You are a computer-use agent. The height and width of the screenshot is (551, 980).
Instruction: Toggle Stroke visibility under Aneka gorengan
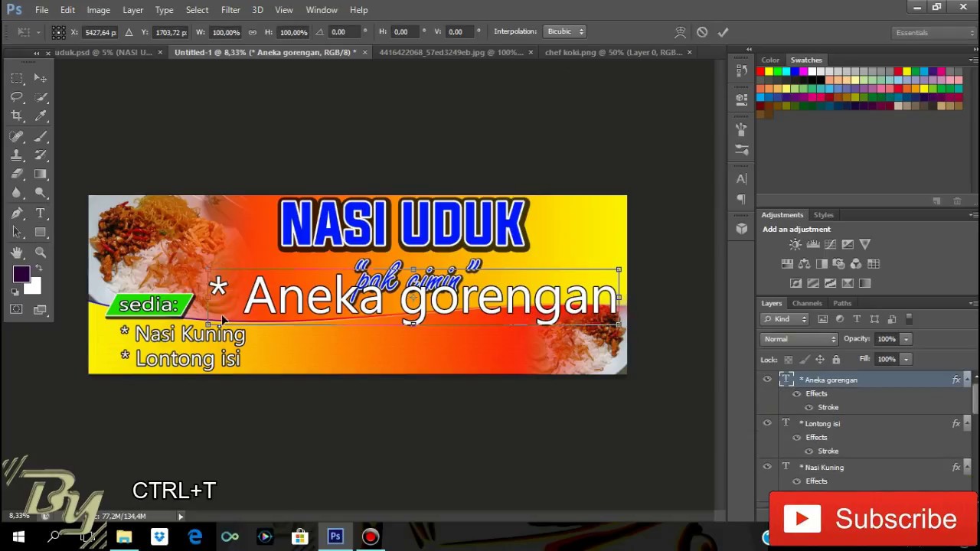coord(809,408)
